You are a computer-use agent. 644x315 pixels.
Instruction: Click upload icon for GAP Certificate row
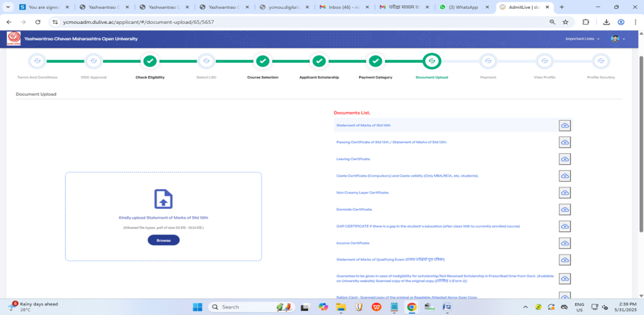pyautogui.click(x=565, y=226)
